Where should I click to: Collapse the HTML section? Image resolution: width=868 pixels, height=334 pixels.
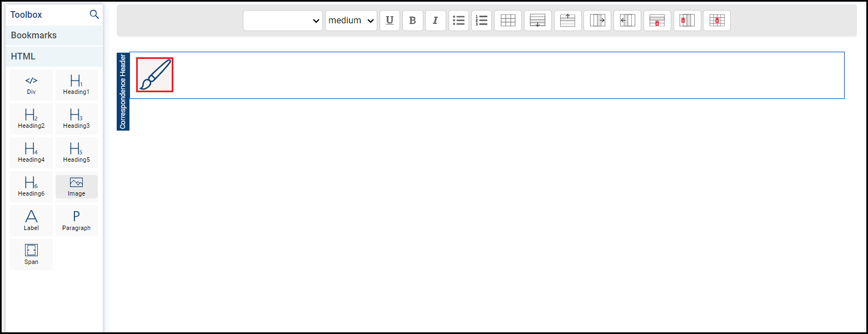pos(54,57)
